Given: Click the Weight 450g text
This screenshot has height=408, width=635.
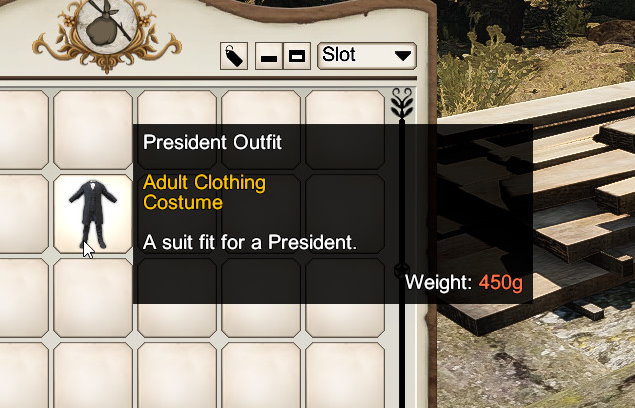Looking at the screenshot, I should click(x=464, y=282).
